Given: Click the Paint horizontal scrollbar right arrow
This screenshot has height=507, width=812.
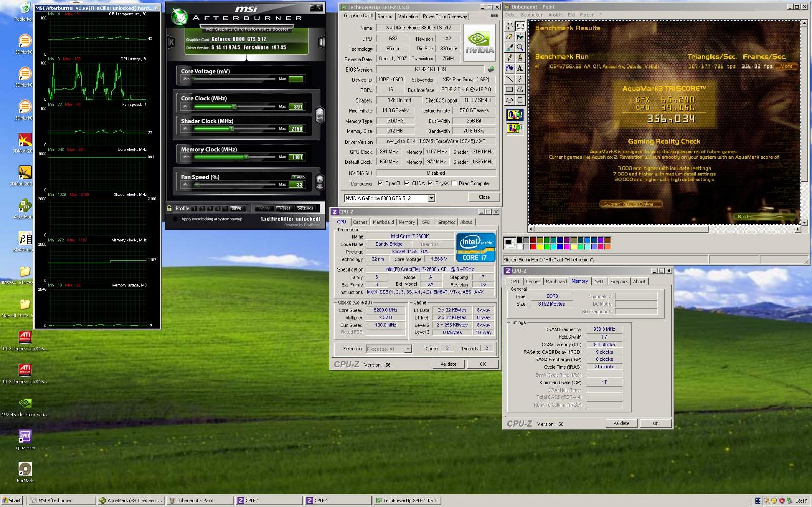Looking at the screenshot, I should 797,229.
